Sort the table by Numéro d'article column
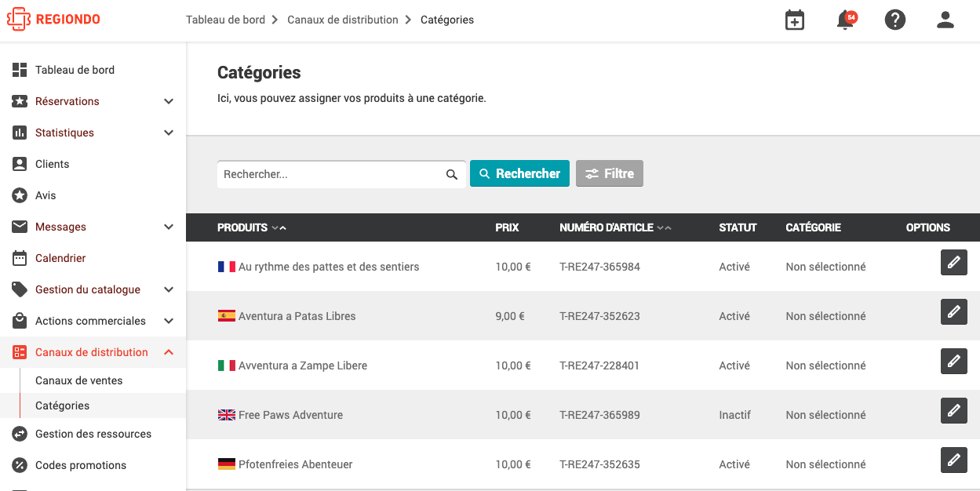This screenshot has height=491, width=980. pos(615,227)
